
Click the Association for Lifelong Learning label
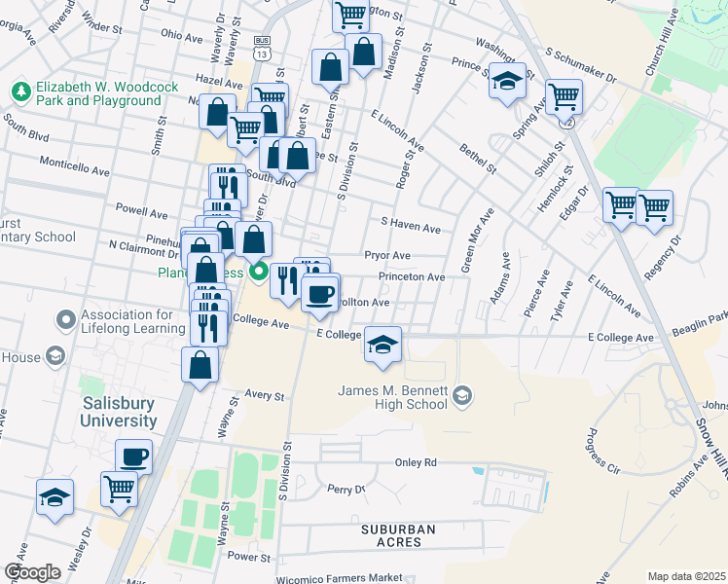click(133, 321)
